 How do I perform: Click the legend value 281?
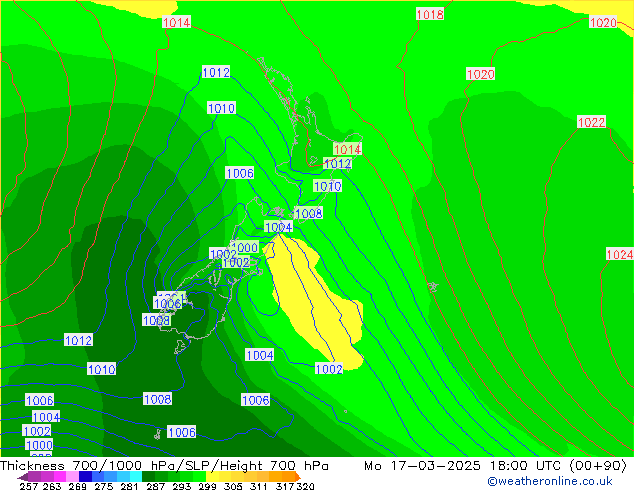(x=129, y=486)
